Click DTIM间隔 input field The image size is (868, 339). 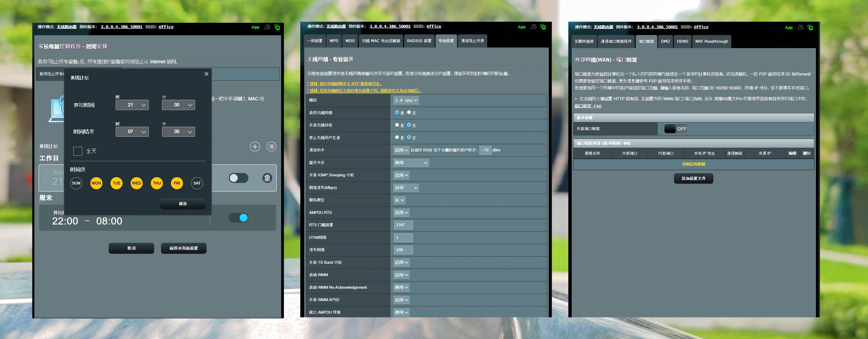[x=403, y=237]
